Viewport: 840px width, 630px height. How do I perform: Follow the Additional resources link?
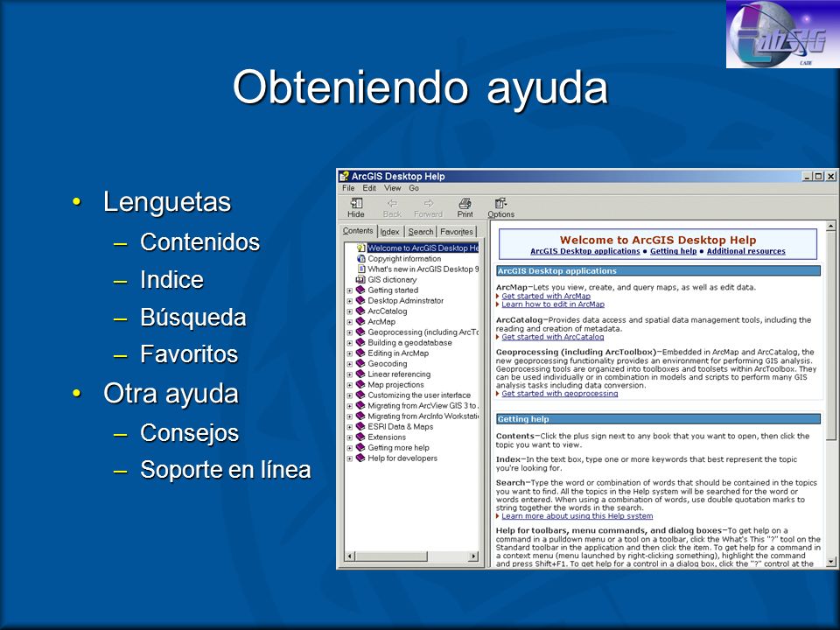tap(745, 251)
